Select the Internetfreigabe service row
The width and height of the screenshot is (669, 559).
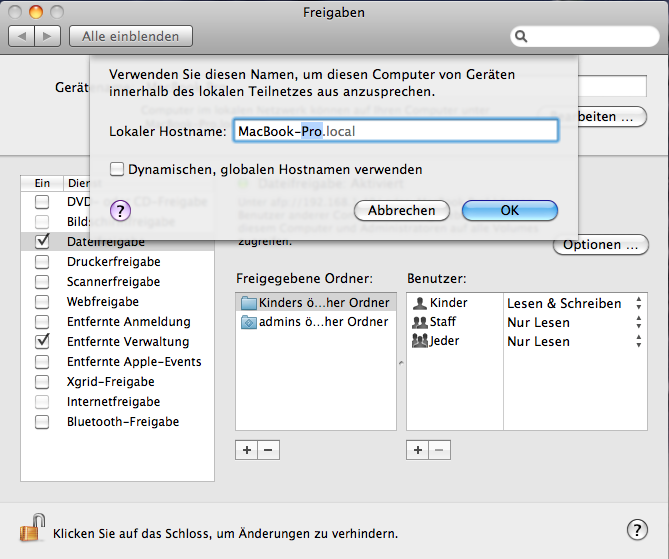tap(117, 402)
